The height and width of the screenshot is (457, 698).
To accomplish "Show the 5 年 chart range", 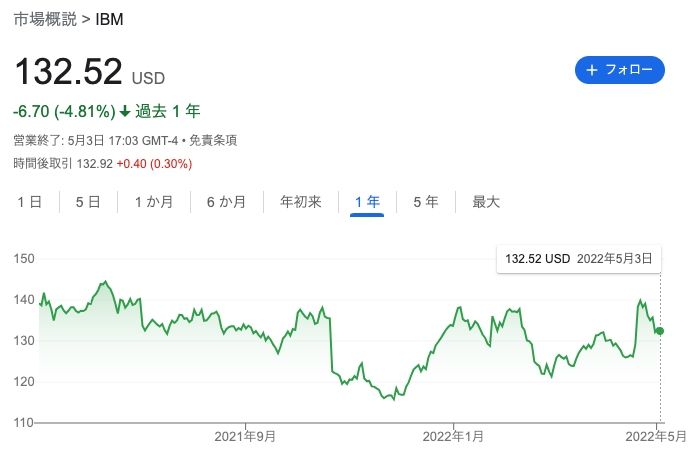I will (426, 202).
